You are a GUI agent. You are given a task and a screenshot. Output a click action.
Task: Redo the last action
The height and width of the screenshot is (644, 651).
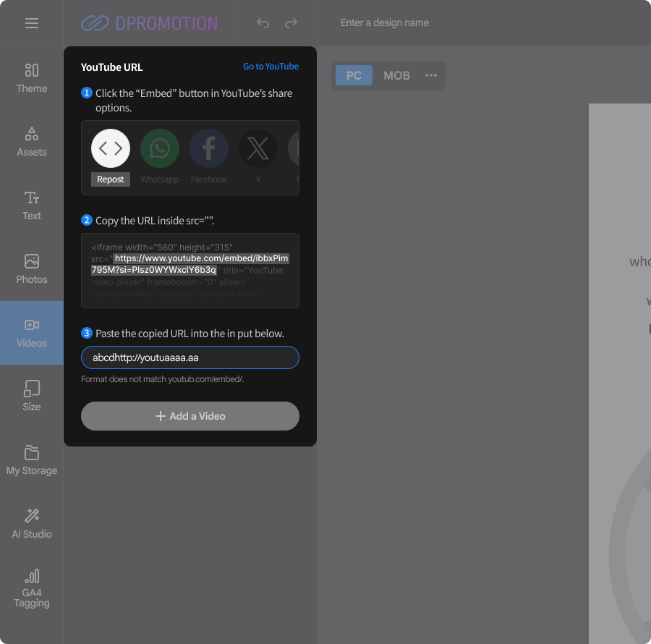291,23
